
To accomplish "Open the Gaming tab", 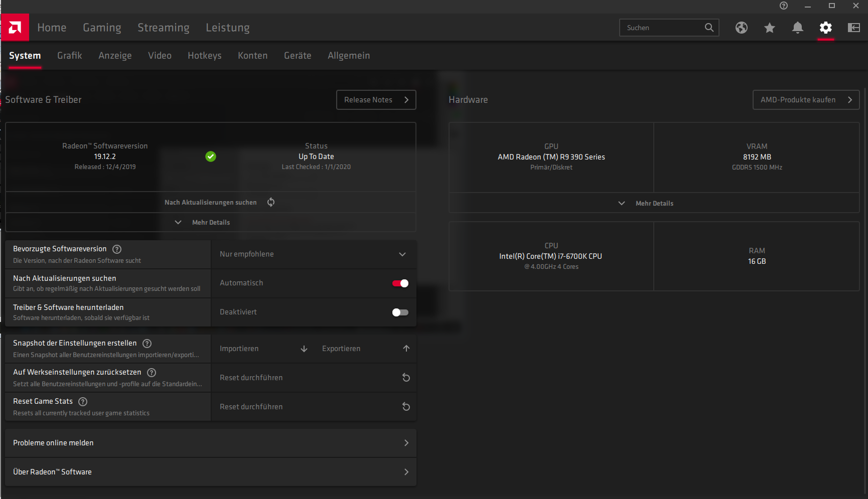I will pyautogui.click(x=102, y=28).
